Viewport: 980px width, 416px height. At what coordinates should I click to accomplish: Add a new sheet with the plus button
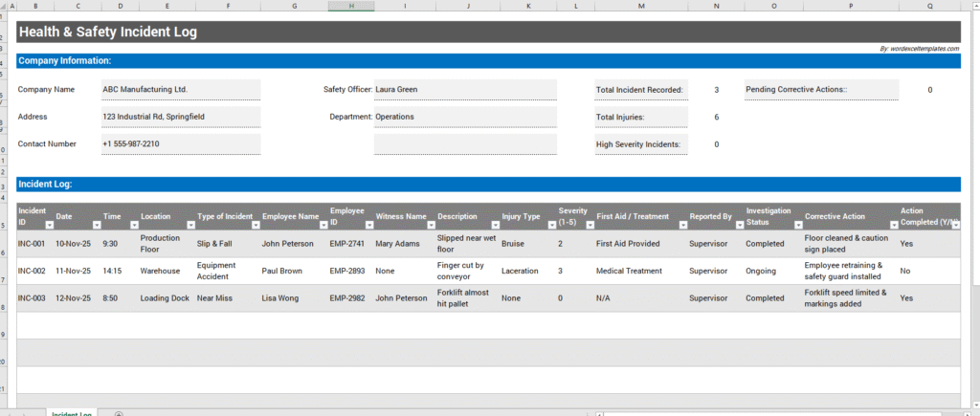pyautogui.click(x=119, y=413)
